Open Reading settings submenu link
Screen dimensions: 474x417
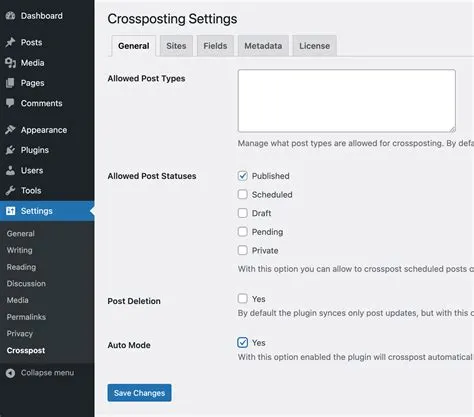21,267
